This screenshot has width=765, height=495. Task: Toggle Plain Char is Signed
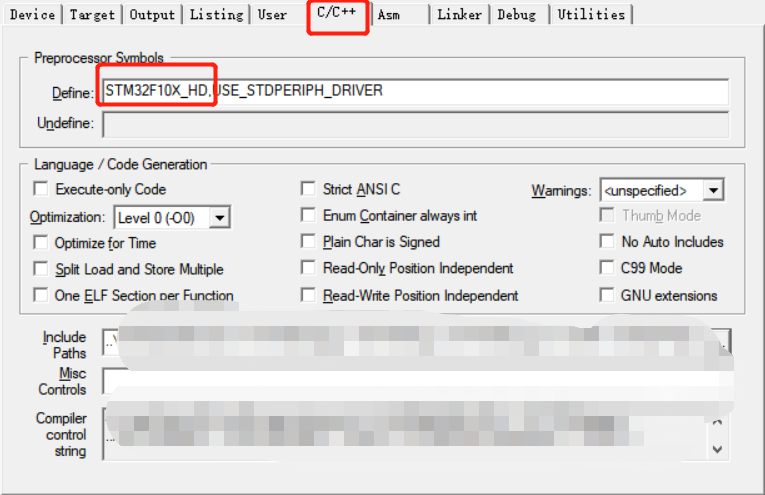(x=308, y=241)
